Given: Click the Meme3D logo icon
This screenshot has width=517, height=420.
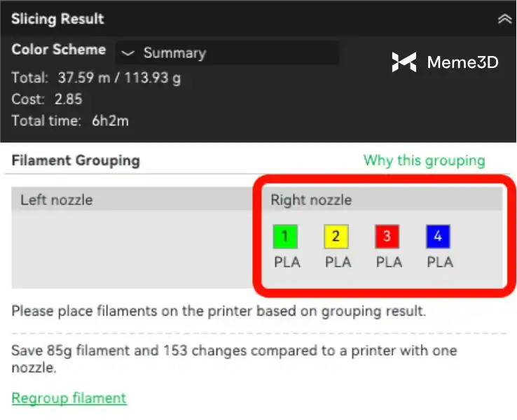Looking at the screenshot, I should pos(404,62).
